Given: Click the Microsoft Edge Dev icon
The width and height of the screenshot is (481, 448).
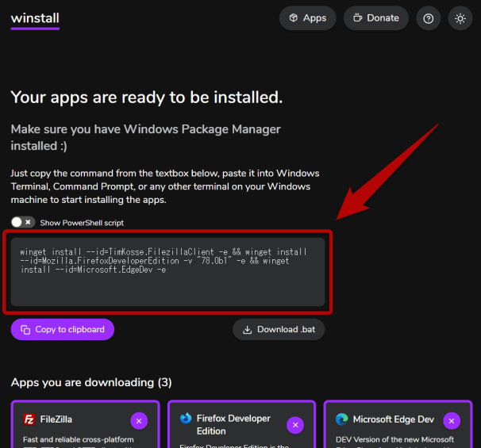Looking at the screenshot, I should (x=342, y=419).
